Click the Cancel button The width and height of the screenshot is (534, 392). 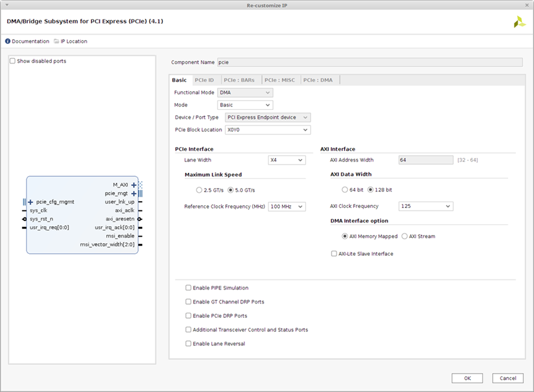[x=507, y=378]
